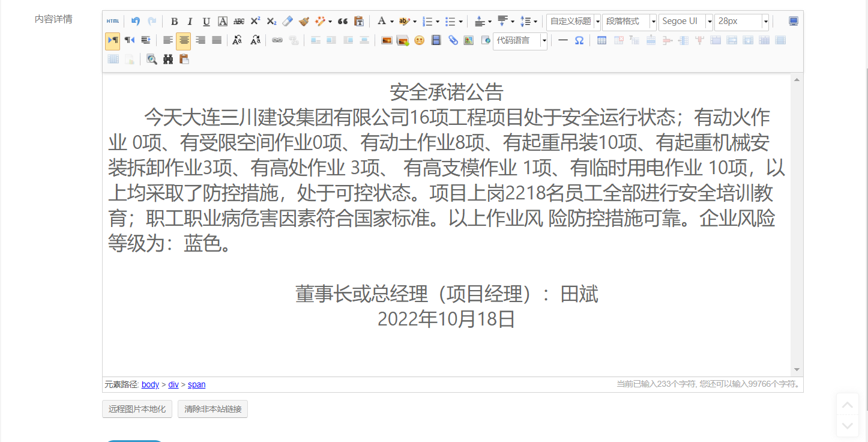868x442 pixels.
Task: Open the 自定义标题 dropdown
Action: pyautogui.click(x=573, y=22)
